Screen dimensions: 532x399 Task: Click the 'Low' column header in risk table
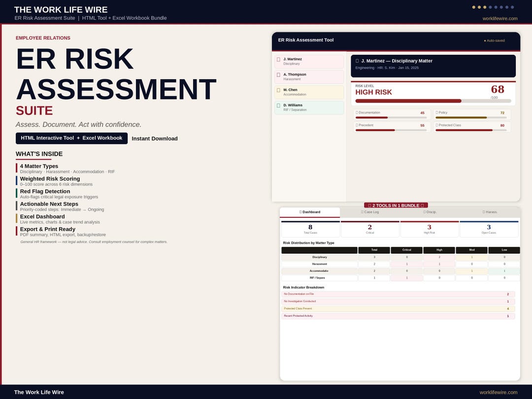coord(504,250)
